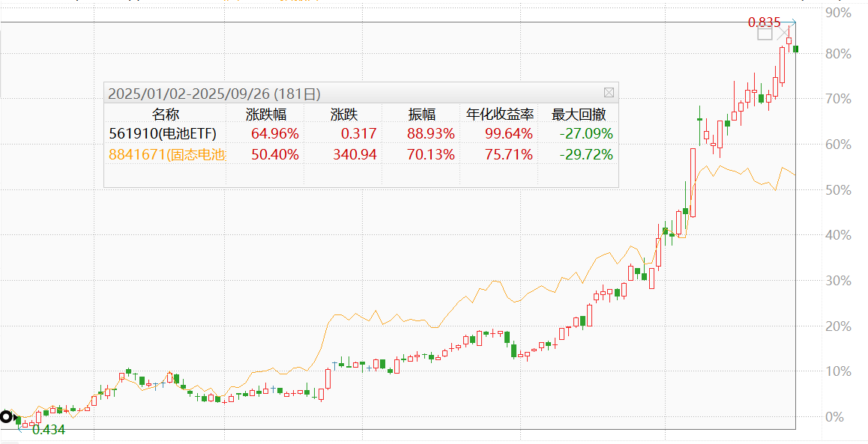
Task: Click the 0% label on the percent axis
Action: tap(834, 417)
